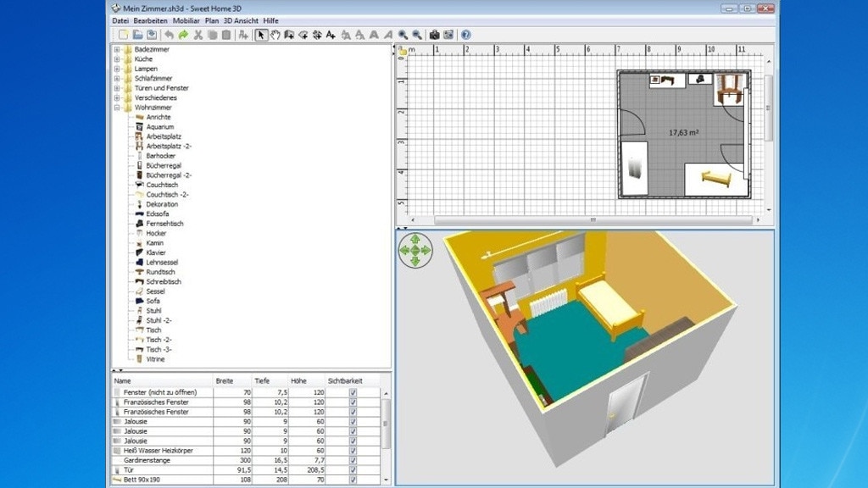Activate the Select arrow tool
Image resolution: width=868 pixels, height=488 pixels.
click(x=261, y=35)
